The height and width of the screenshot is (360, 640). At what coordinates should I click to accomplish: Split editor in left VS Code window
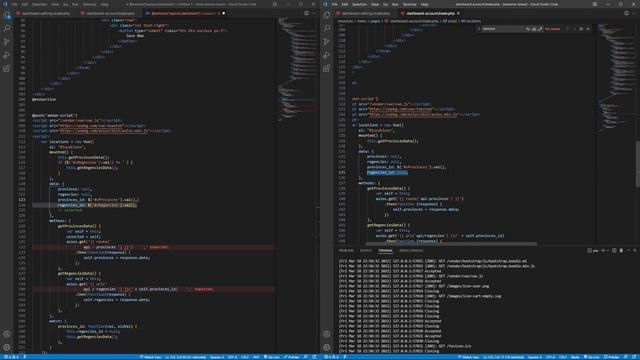click(306, 13)
